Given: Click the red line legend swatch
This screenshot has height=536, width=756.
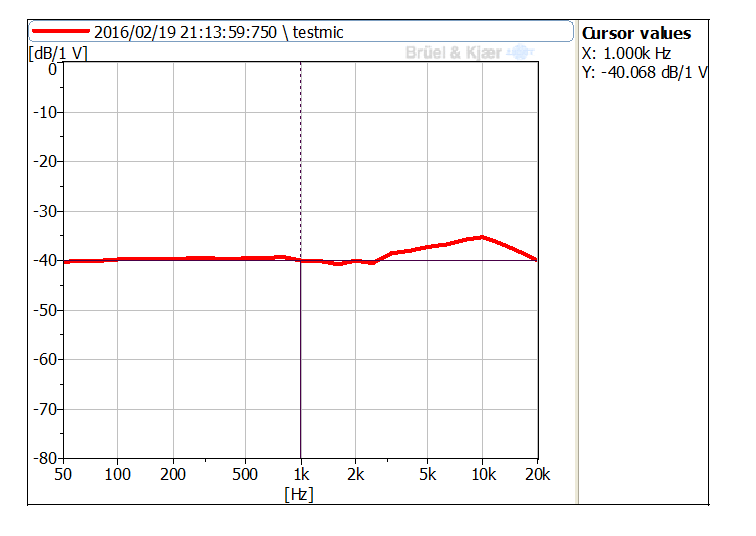Looking at the screenshot, I should click(60, 32).
